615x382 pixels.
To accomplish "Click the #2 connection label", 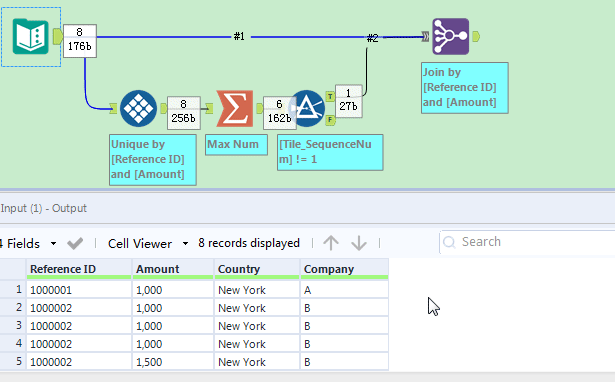I will [x=373, y=38].
